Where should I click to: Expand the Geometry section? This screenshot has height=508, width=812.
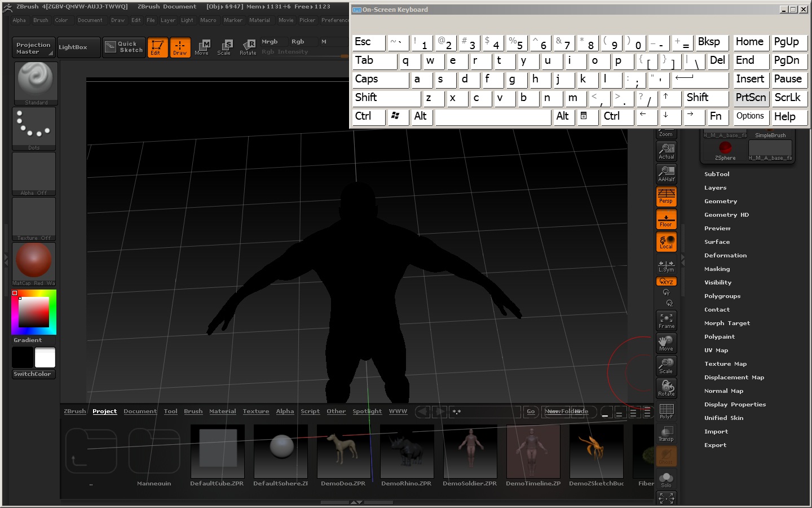coord(720,202)
